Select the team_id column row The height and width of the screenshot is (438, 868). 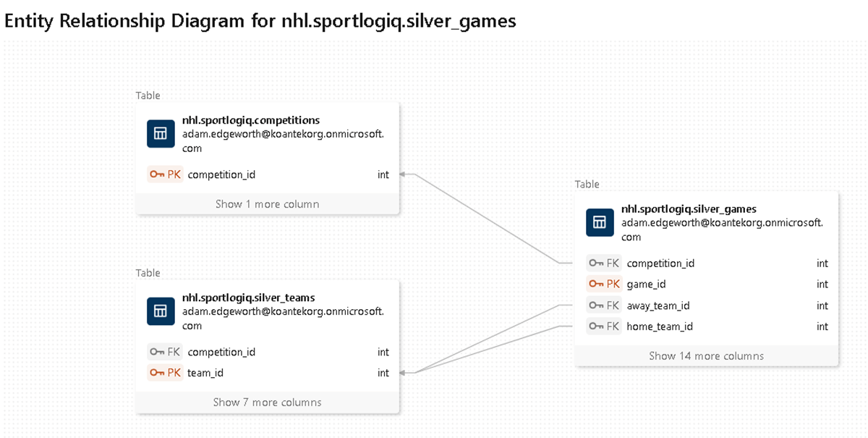tap(267, 373)
